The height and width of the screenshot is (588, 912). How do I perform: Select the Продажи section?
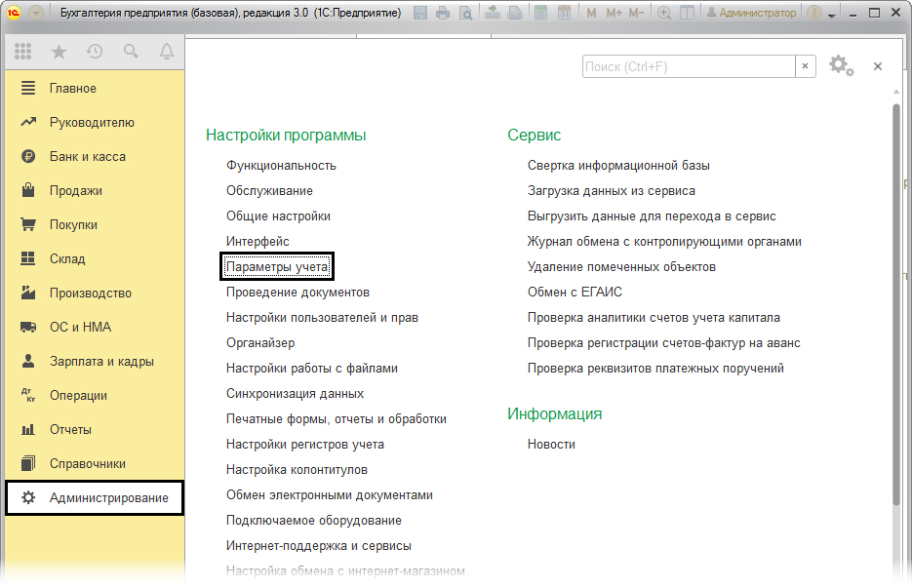point(95,191)
